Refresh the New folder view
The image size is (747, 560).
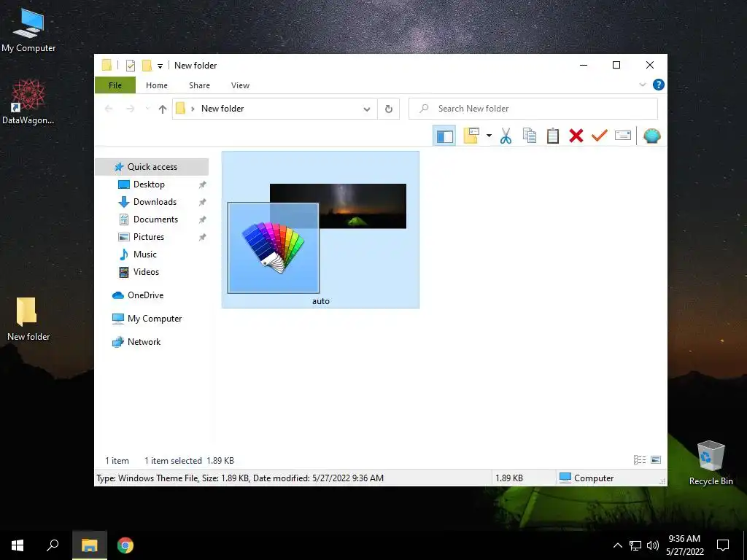coord(389,109)
